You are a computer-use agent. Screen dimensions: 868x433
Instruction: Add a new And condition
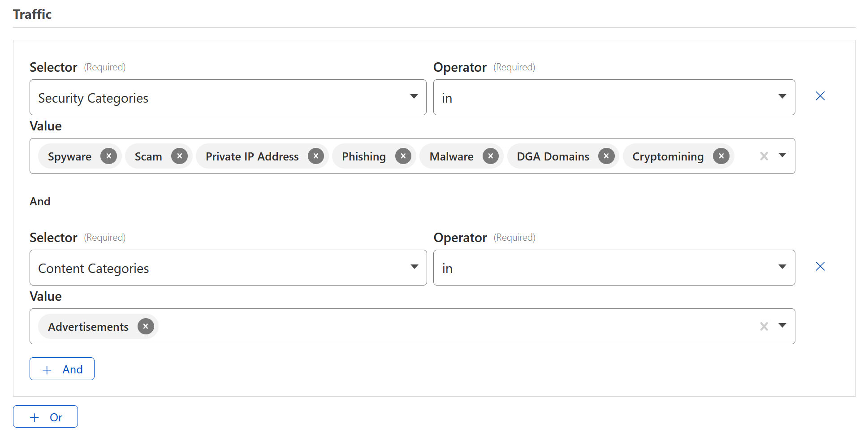pyautogui.click(x=62, y=369)
